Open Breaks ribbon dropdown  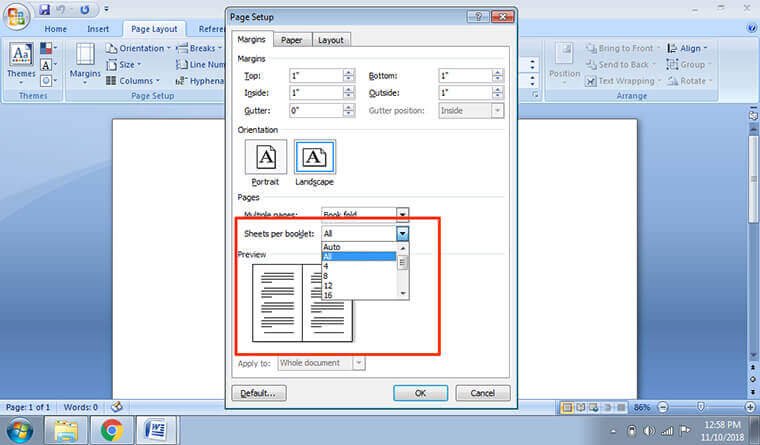point(199,48)
